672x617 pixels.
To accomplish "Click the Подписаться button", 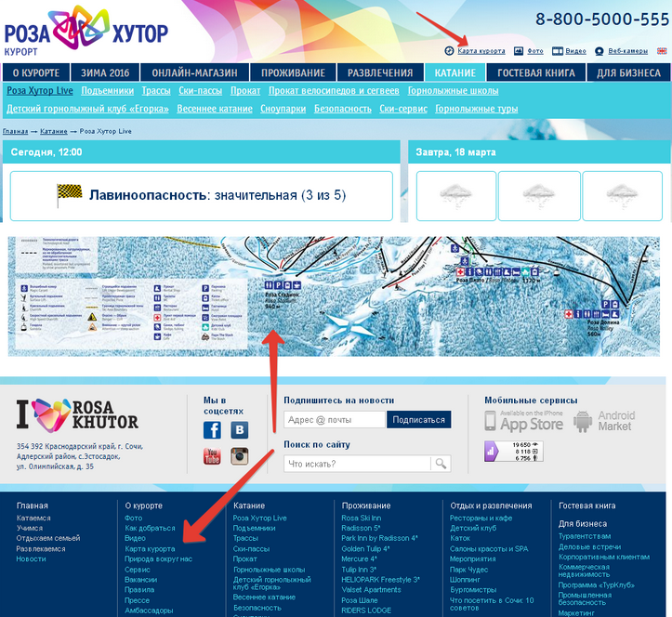I will [x=418, y=419].
